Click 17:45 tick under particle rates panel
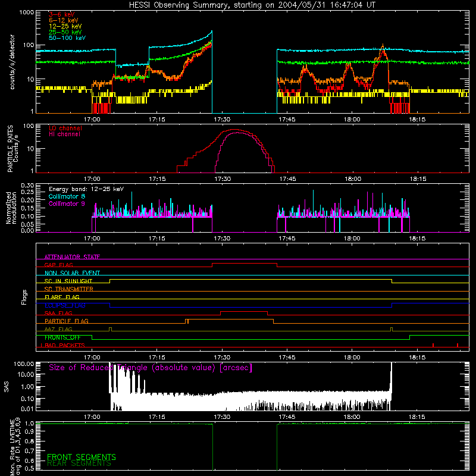The width and height of the screenshot is (476, 476). (287, 179)
